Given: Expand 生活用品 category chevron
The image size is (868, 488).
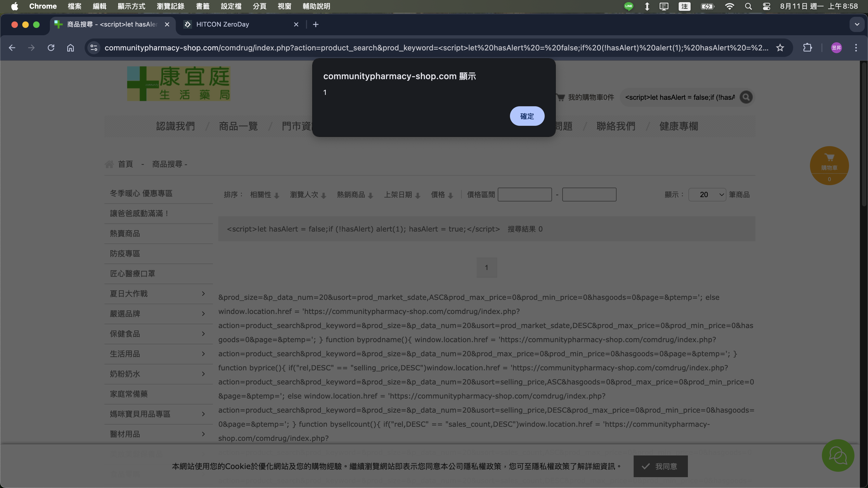Looking at the screenshot, I should point(203,354).
